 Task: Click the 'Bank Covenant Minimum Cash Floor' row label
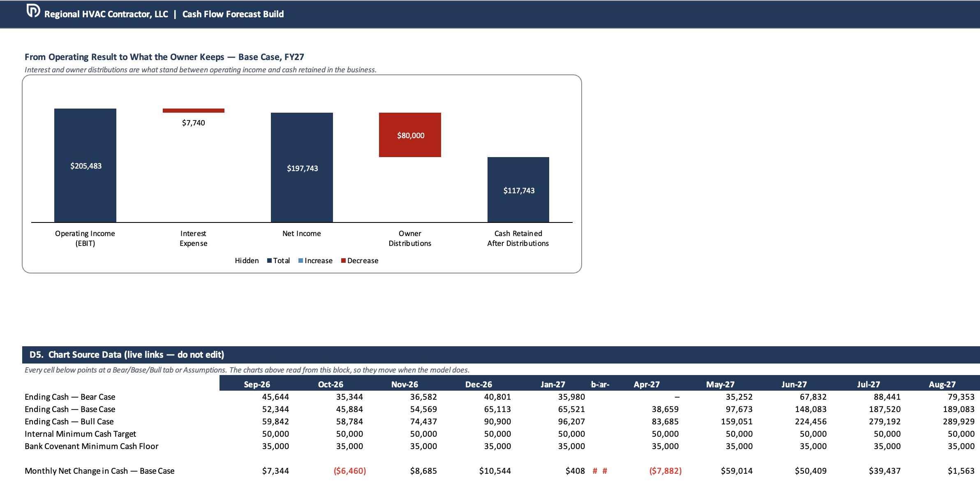pyautogui.click(x=91, y=446)
